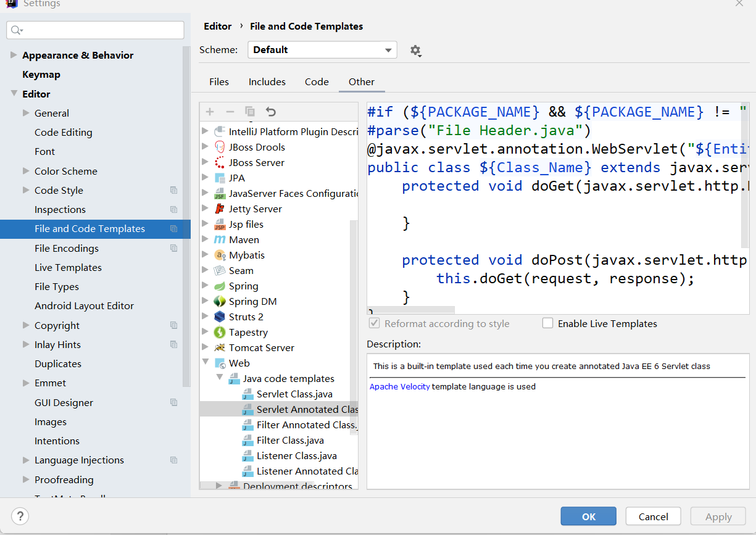Viewport: 756px width, 535px height.
Task: Select the JBoss Drools icon
Action: pyautogui.click(x=220, y=147)
